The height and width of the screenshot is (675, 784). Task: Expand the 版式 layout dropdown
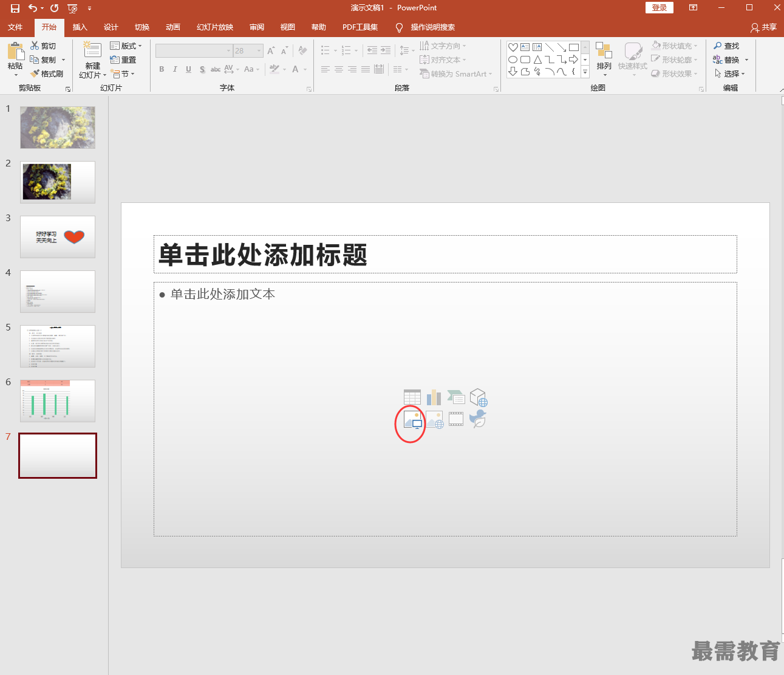pos(126,46)
